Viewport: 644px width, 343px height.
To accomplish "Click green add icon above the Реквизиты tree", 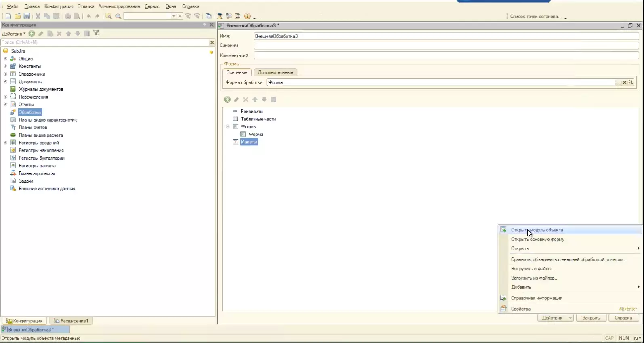I will 227,99.
